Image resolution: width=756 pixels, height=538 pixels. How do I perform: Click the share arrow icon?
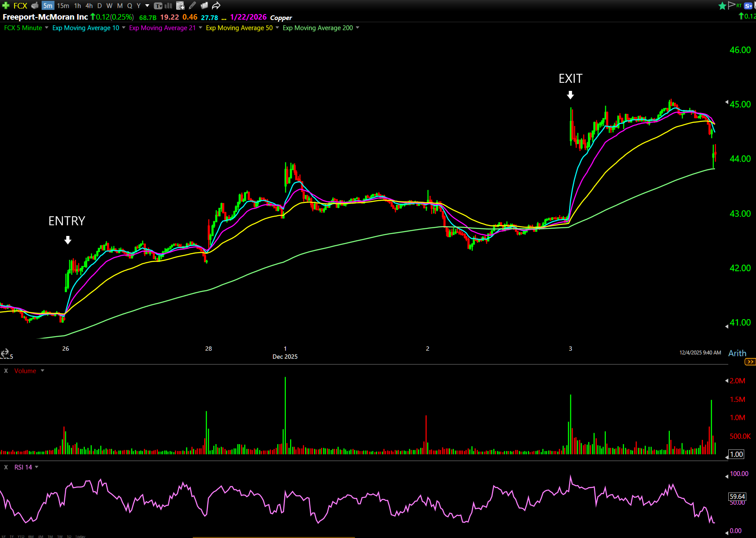click(x=216, y=6)
